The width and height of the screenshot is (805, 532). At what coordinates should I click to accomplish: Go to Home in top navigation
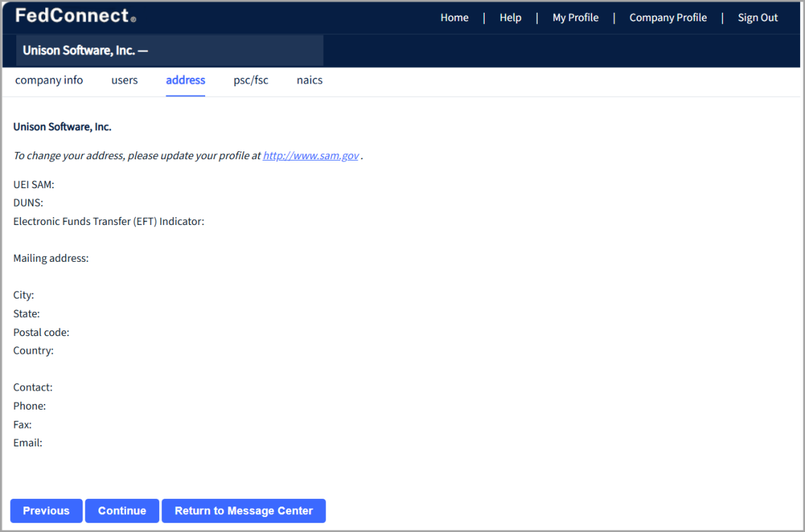point(454,18)
